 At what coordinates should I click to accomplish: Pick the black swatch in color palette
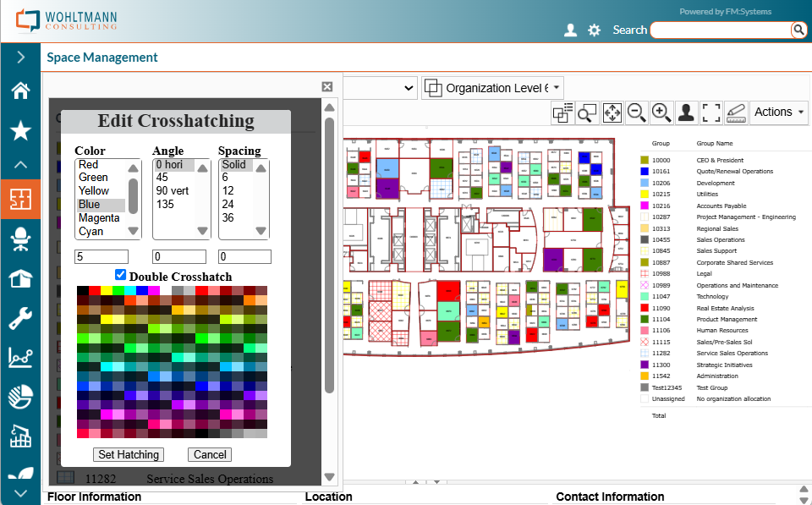[82, 290]
